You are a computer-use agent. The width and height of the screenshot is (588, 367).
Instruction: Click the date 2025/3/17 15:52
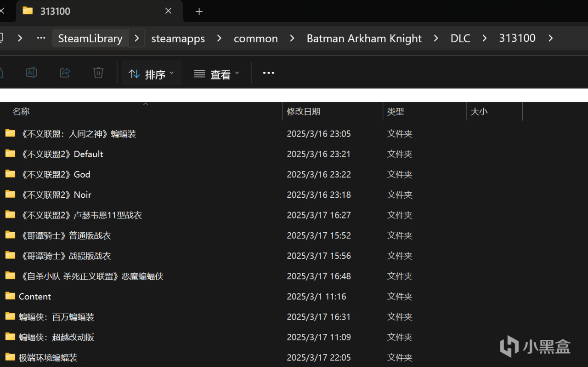(x=319, y=235)
